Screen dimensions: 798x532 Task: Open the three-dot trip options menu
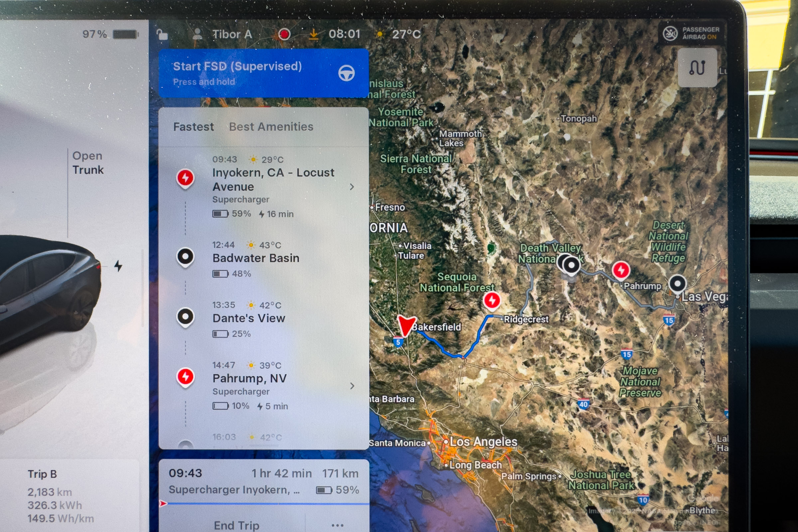tap(337, 525)
